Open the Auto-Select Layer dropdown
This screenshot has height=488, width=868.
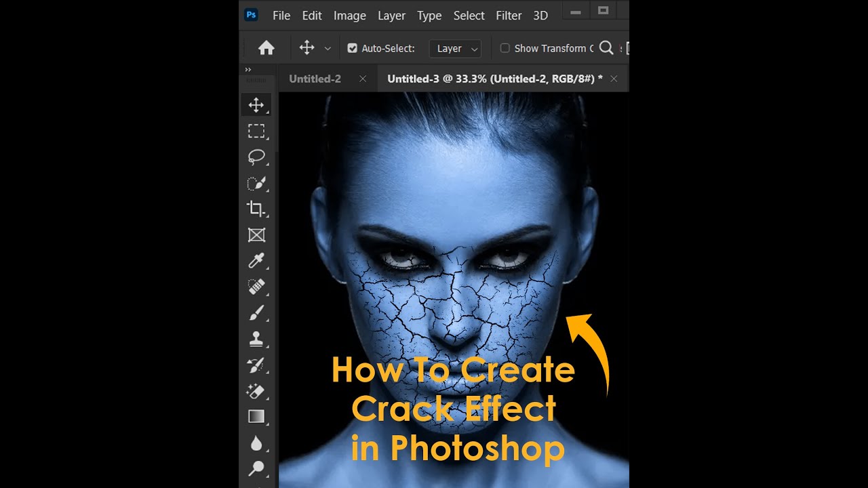click(x=455, y=48)
